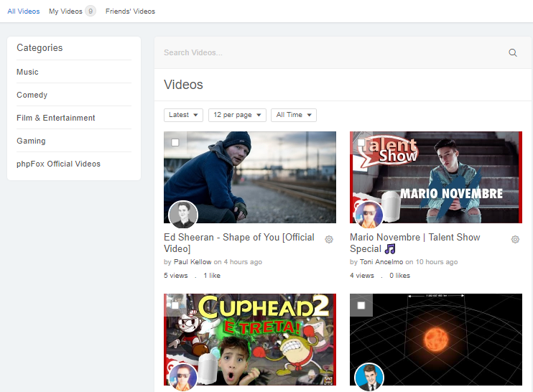
Task: Open the 12 per page dropdown
Action: (237, 115)
